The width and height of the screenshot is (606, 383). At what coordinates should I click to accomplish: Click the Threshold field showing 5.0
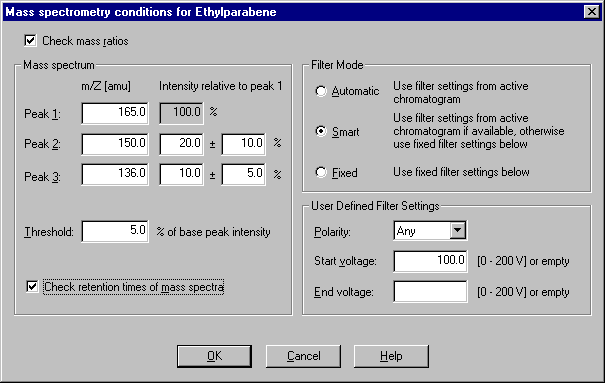tap(115, 231)
